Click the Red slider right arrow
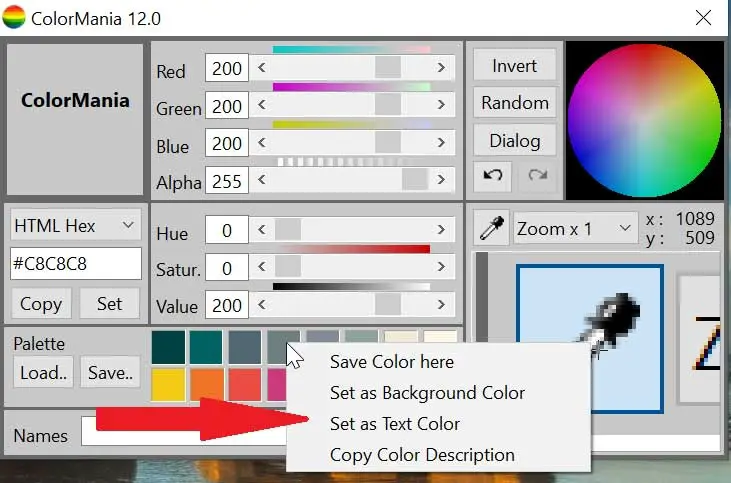 pyautogui.click(x=441, y=68)
